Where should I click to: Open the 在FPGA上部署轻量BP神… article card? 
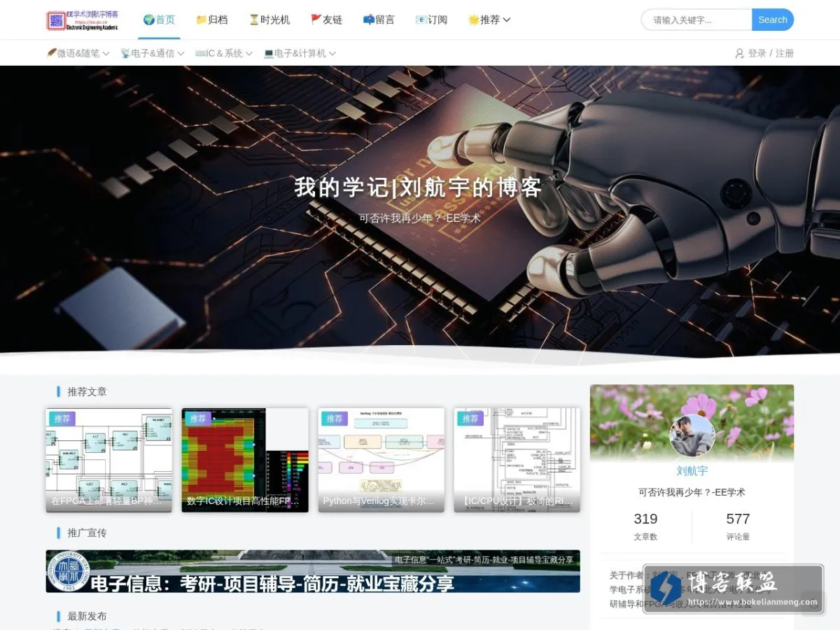(108, 460)
